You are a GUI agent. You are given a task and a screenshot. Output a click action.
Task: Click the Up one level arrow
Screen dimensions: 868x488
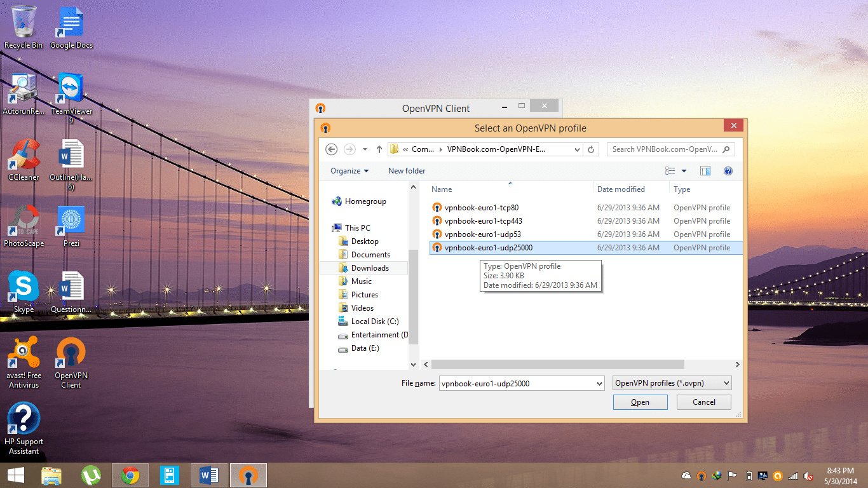tap(379, 149)
